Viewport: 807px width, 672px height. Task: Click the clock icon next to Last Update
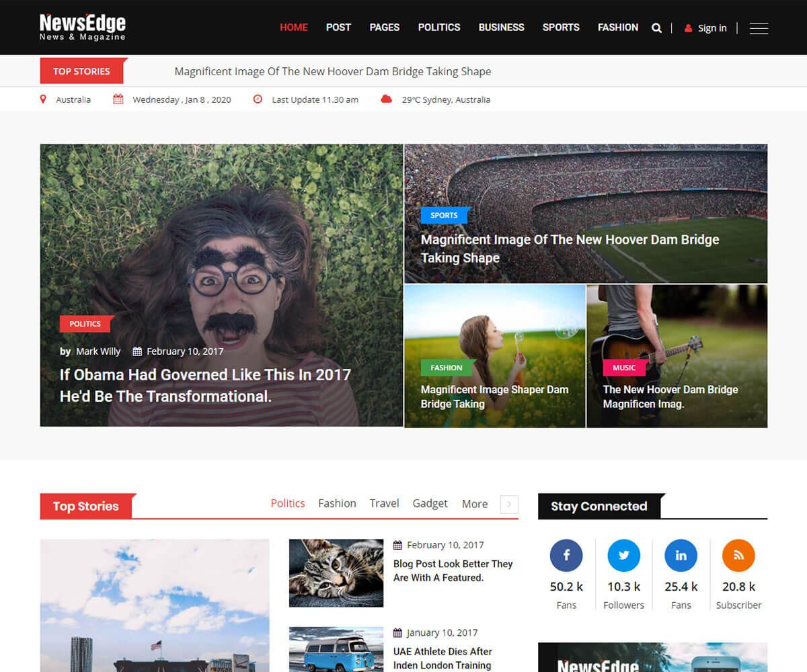pos(258,99)
